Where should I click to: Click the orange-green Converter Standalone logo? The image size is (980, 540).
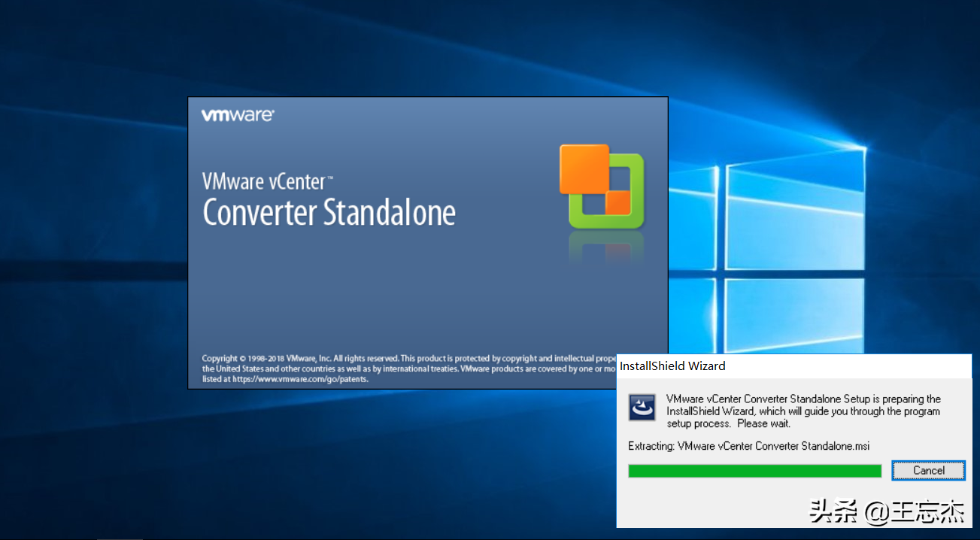point(602,187)
